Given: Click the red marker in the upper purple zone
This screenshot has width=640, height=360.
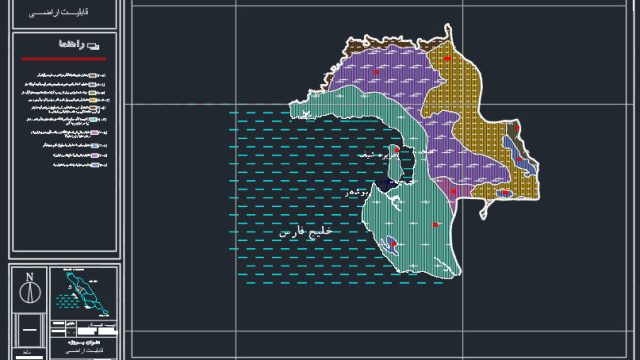Looking at the screenshot, I should (376, 72).
